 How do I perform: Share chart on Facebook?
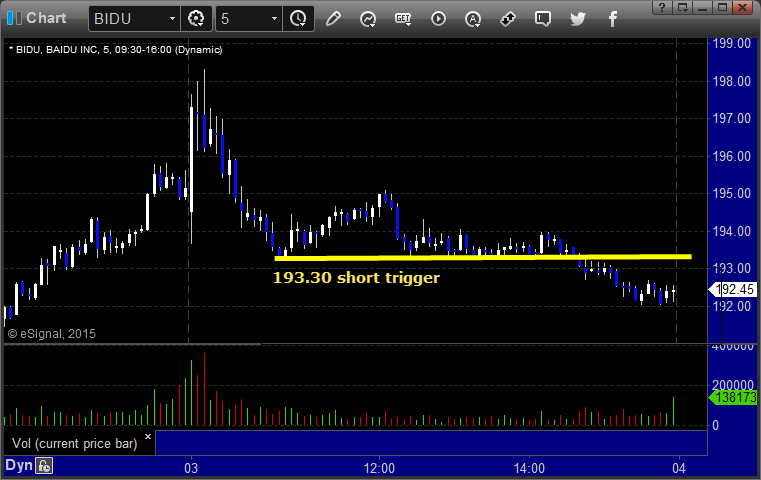[x=612, y=19]
